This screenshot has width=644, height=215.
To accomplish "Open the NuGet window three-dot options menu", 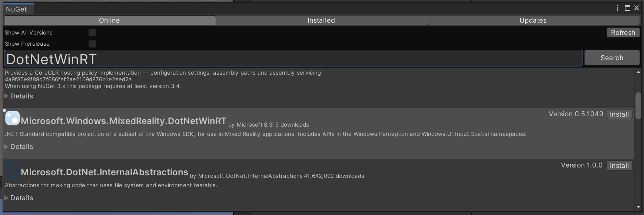I will (x=617, y=8).
